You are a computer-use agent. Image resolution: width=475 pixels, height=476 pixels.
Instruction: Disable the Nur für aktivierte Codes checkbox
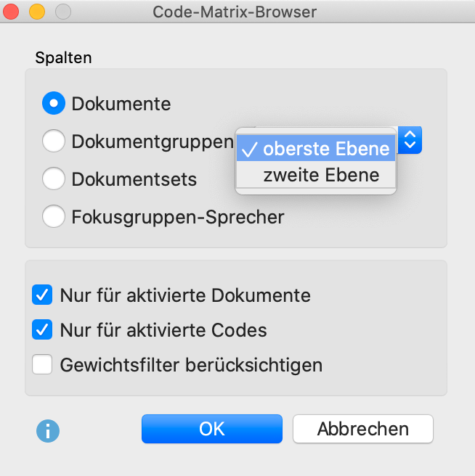tap(43, 330)
